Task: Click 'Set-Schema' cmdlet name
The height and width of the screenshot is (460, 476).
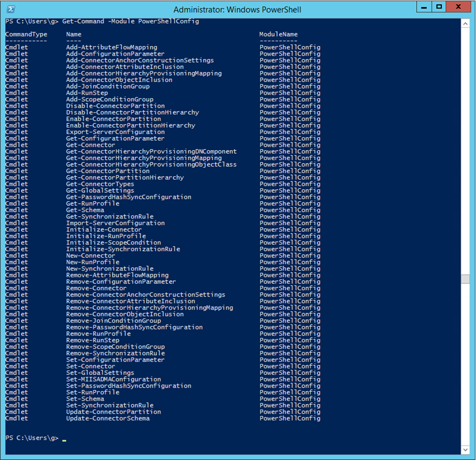Action: point(85,400)
